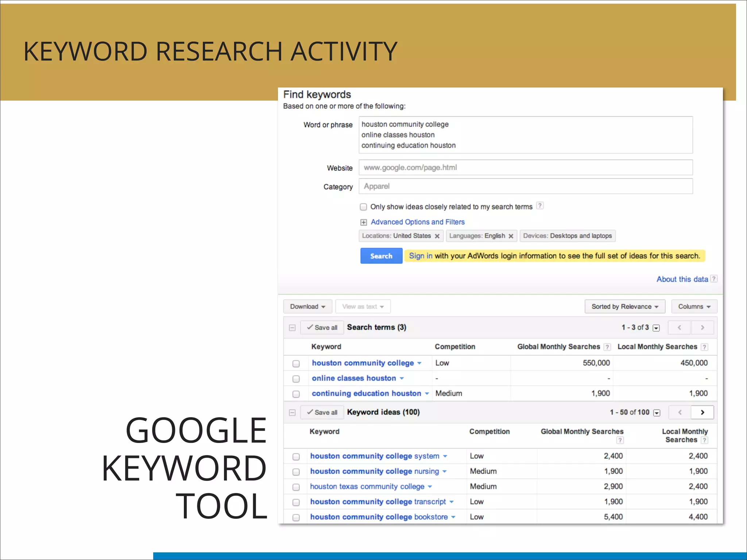This screenshot has height=560, width=747.
Task: Open dropdown arrow for houston community college nursing
Action: click(x=445, y=472)
